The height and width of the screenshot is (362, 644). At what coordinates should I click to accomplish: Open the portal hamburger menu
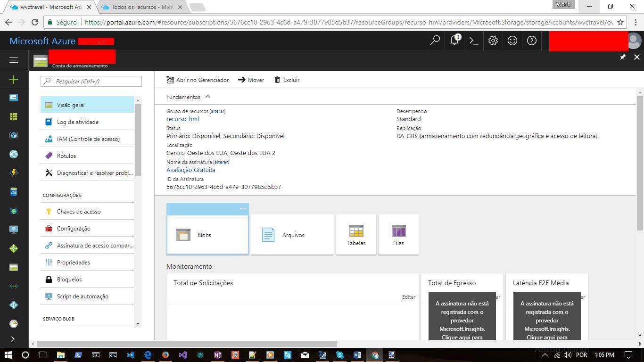[14, 60]
